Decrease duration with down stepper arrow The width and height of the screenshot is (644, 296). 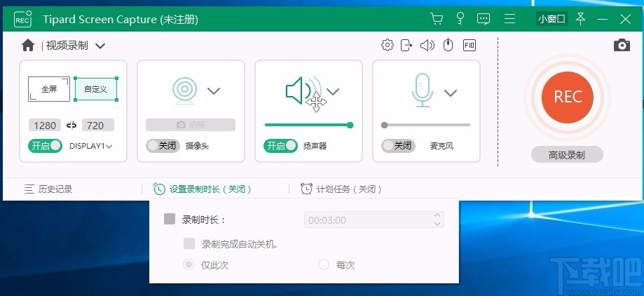(437, 224)
